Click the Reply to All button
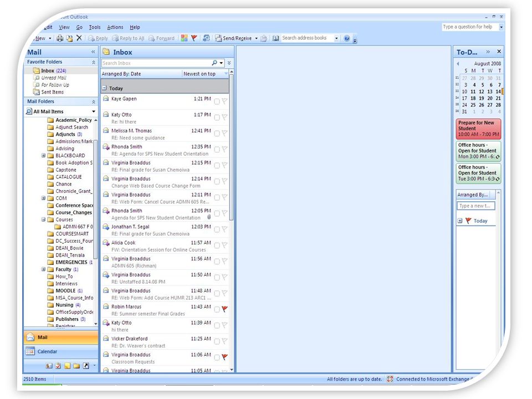Viewport: 532px width, 399px height. 128,38
